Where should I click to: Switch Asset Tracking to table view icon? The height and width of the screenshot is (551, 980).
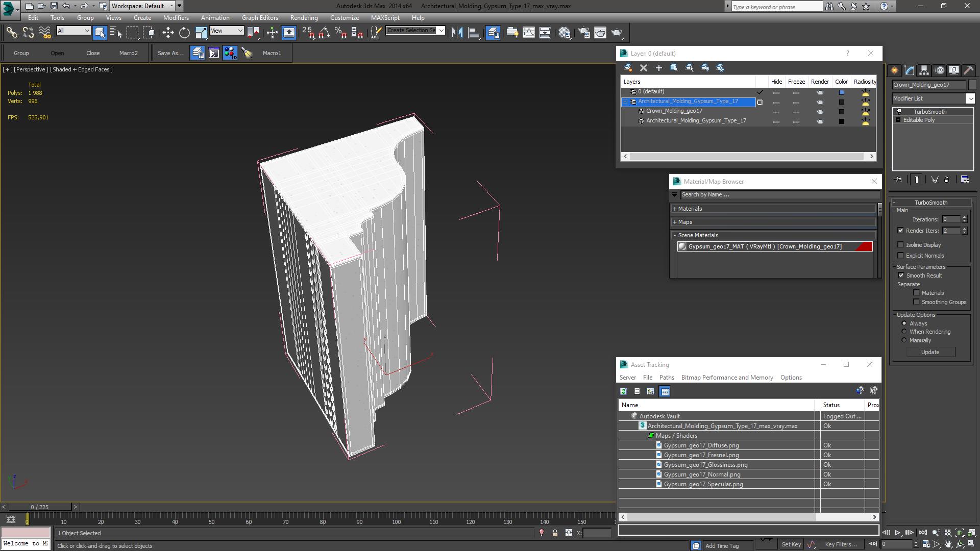[665, 391]
